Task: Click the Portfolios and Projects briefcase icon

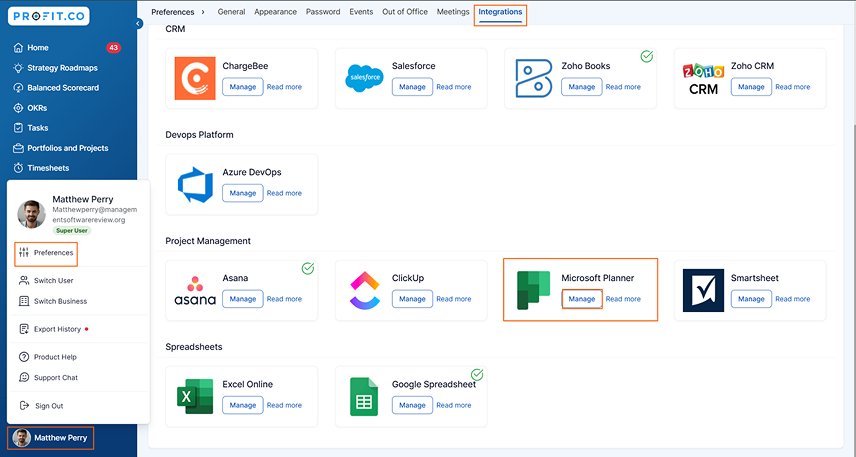Action: [18, 148]
